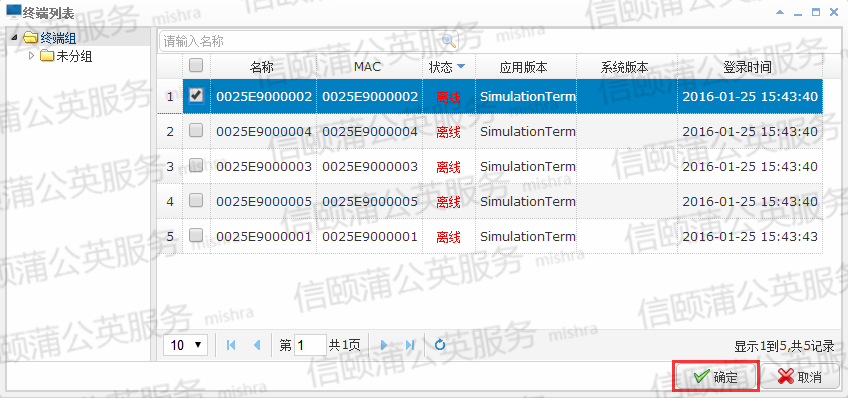The image size is (848, 398).
Task: Sort by the 登录时间 column header
Action: pos(750,67)
